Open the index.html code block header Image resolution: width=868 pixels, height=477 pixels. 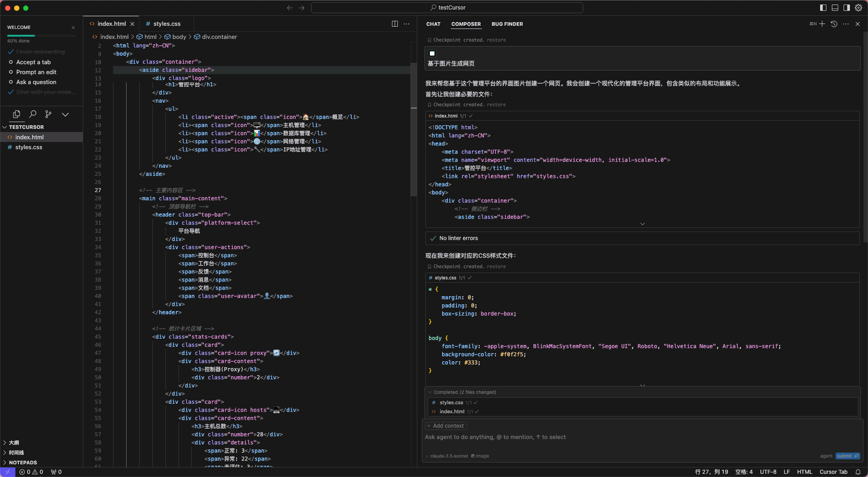[642, 116]
